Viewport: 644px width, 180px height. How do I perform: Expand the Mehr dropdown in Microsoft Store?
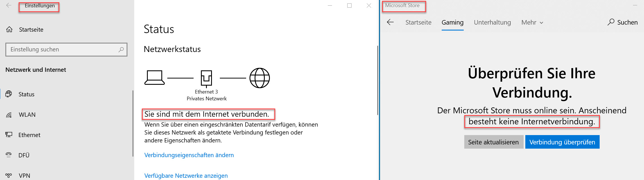click(x=532, y=23)
